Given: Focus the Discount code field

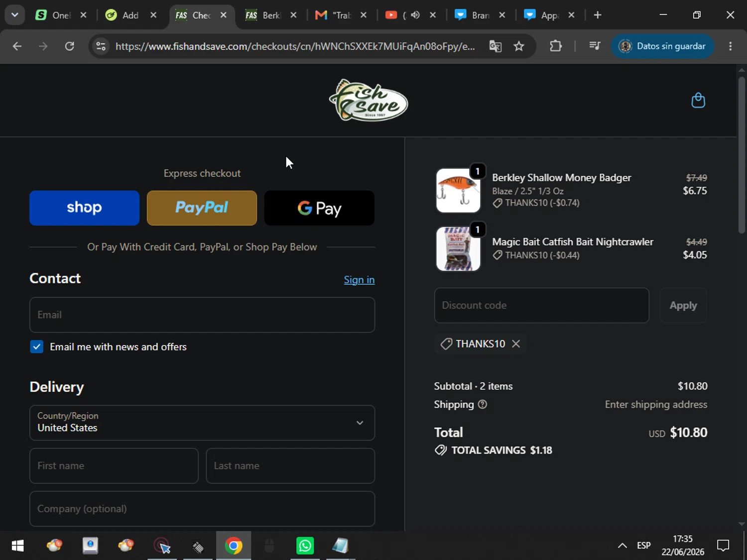Looking at the screenshot, I should [x=542, y=305].
